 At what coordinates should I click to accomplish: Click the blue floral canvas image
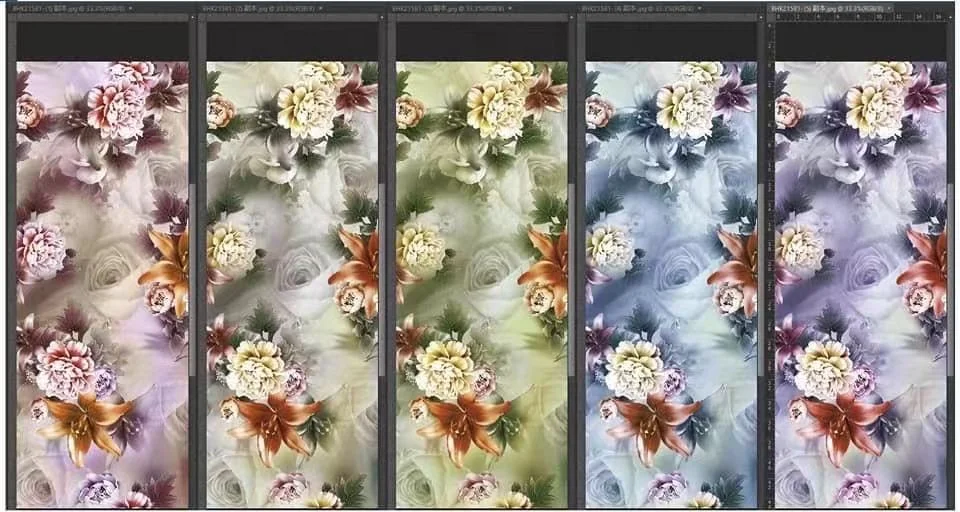pyautogui.click(x=671, y=284)
